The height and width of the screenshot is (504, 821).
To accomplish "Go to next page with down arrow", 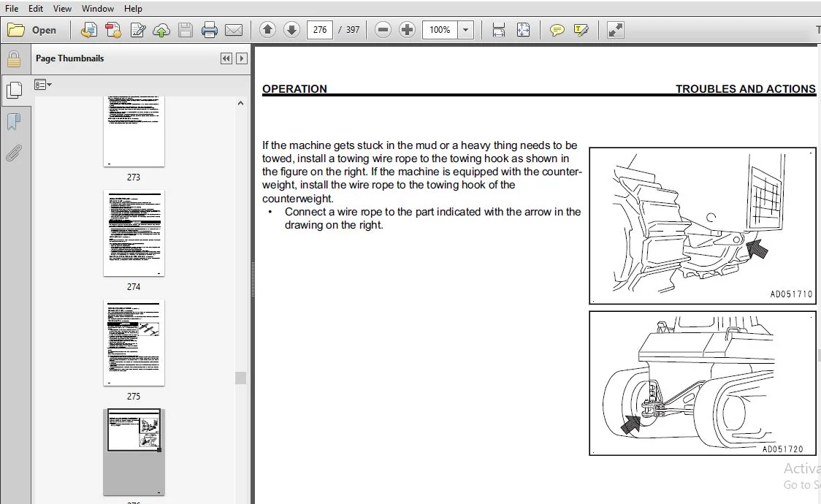I will point(291,30).
